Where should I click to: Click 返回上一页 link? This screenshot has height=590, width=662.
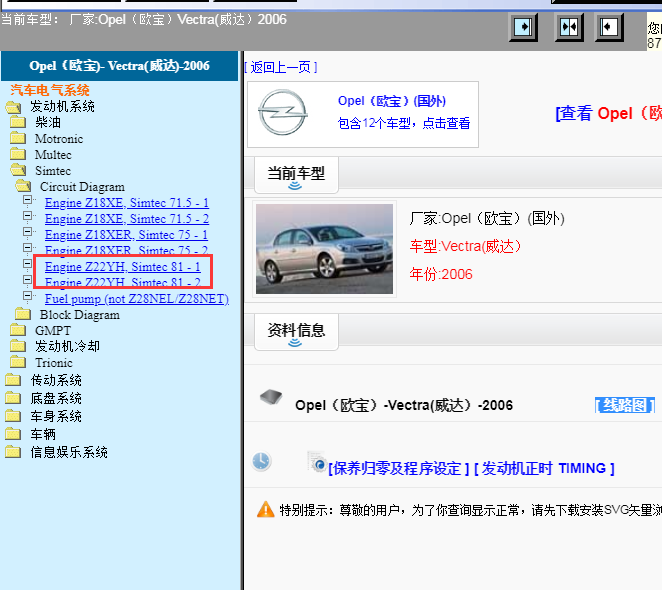[x=281, y=67]
